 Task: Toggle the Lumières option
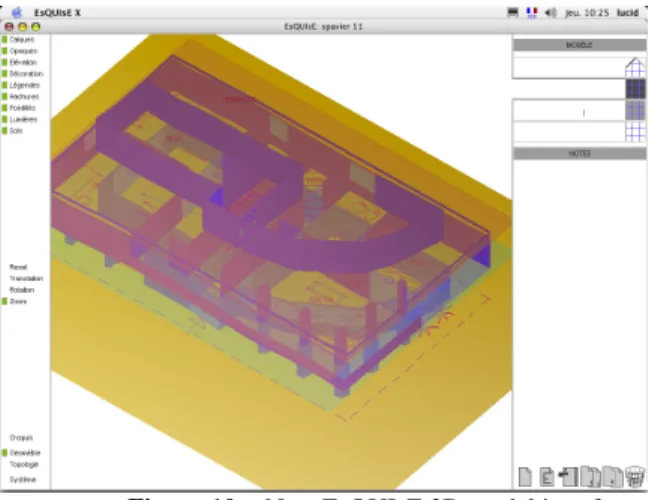coord(20,119)
